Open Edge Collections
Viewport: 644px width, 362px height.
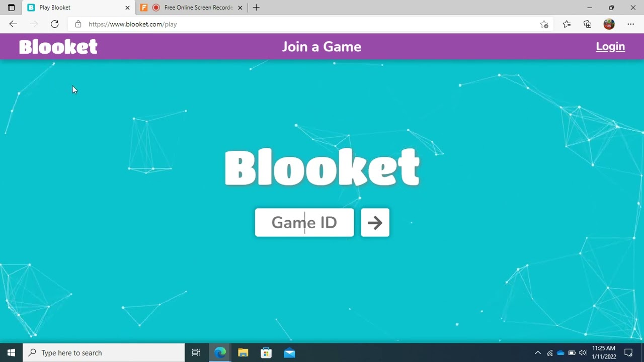point(588,24)
